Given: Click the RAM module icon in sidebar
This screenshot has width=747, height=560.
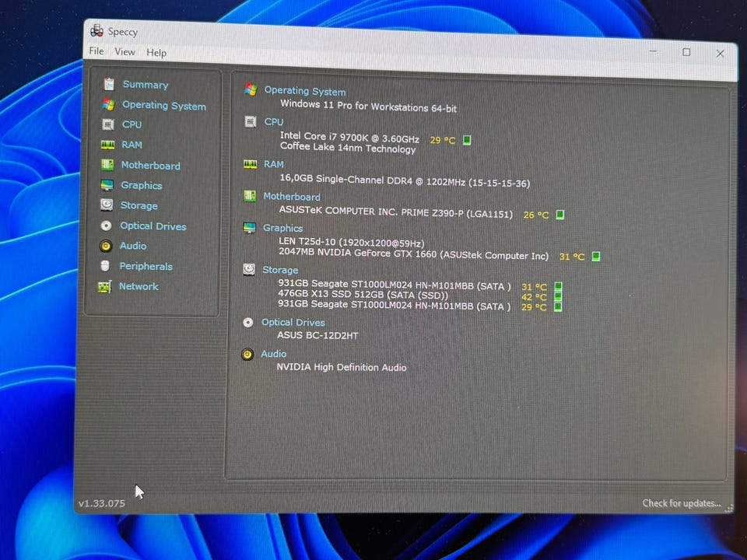Looking at the screenshot, I should (x=107, y=145).
